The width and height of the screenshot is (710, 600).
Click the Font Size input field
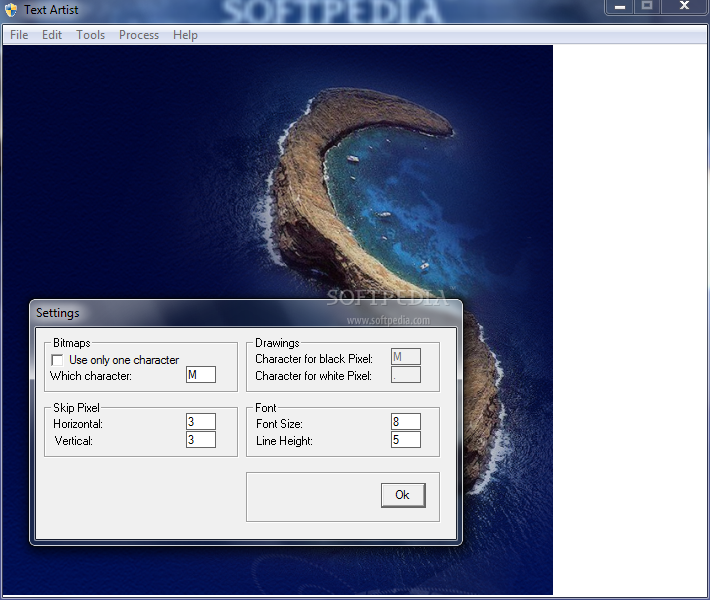pos(406,422)
